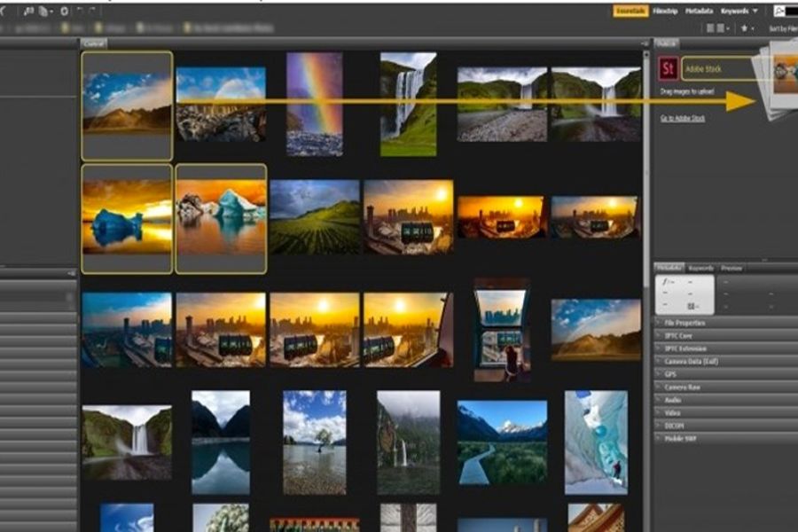Screen dimensions: 798x532
Task: Open the workspace switcher dropdown arrow
Action: [x=755, y=12]
